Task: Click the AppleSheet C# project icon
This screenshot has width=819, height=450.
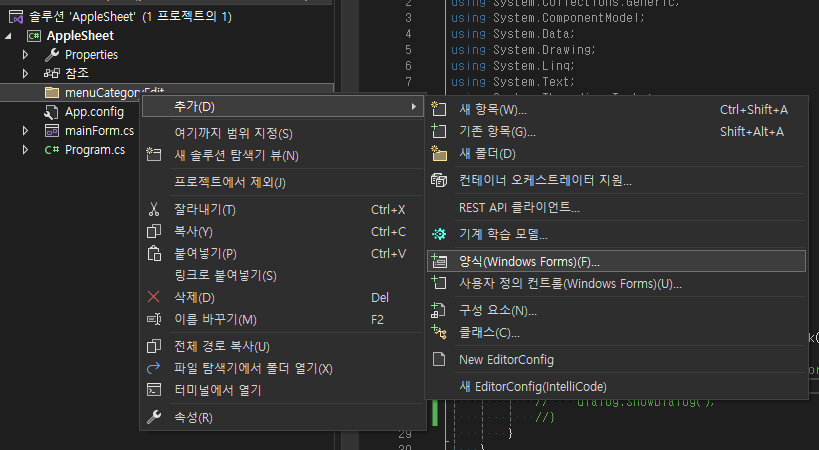Action: [34, 36]
